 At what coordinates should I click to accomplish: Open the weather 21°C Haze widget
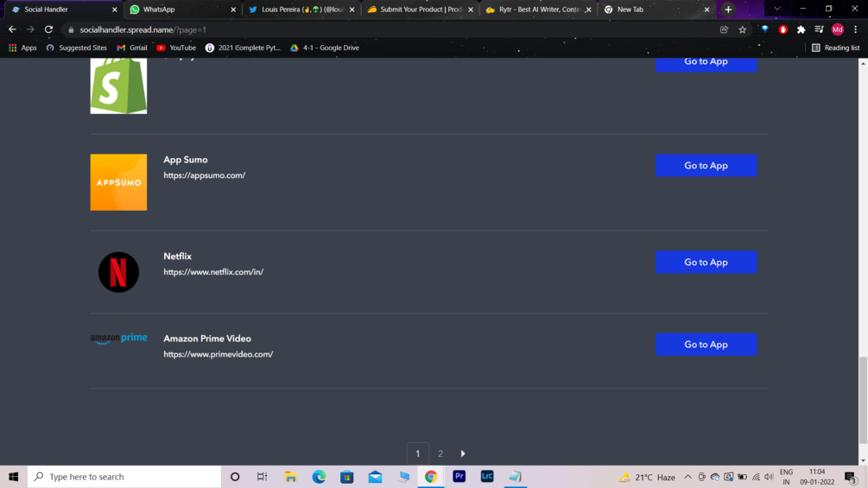647,477
